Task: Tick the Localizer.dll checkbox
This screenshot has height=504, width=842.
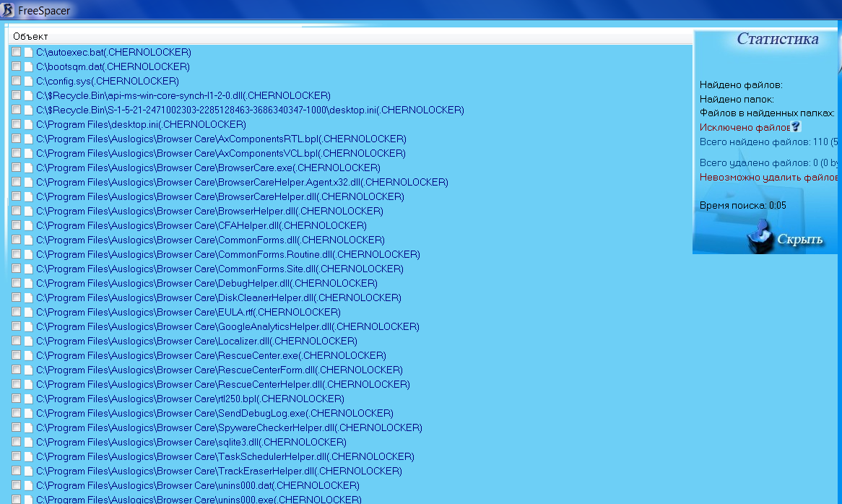Action: (16, 341)
